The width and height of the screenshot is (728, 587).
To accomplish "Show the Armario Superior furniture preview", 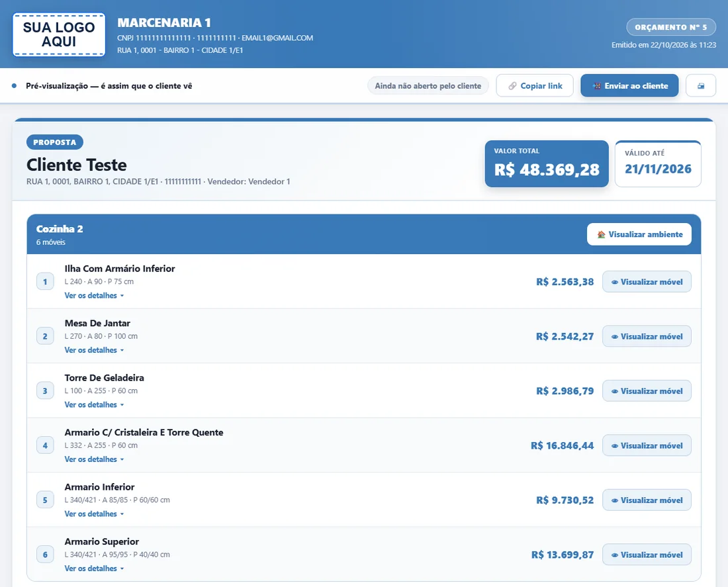I will click(x=647, y=555).
